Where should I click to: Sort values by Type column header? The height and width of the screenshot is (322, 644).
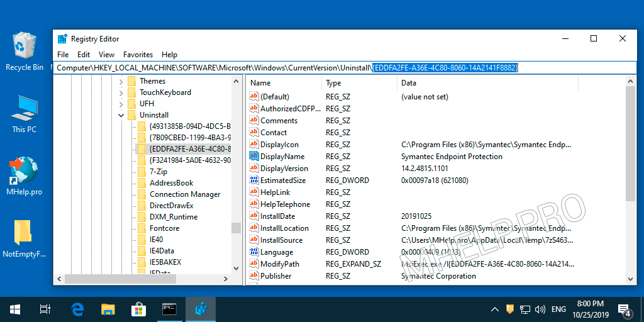(x=359, y=83)
